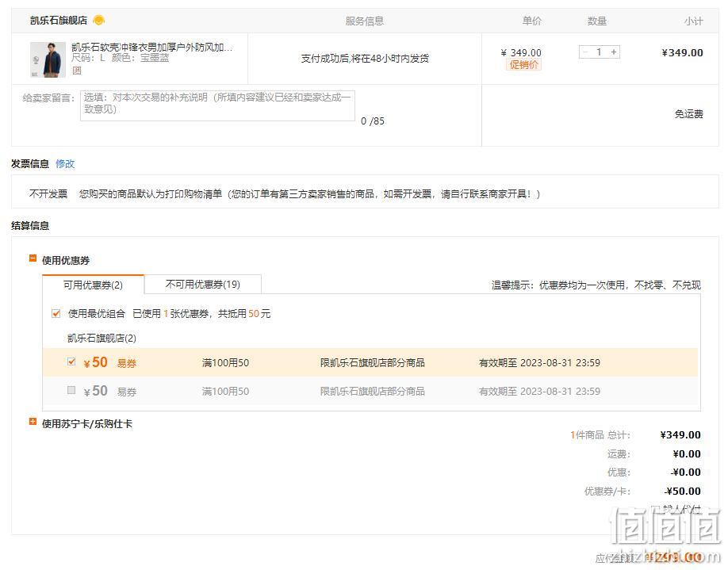Click the 优惠券/卡 -¥50.00 amount
The height and width of the screenshot is (570, 728).
tap(682, 491)
